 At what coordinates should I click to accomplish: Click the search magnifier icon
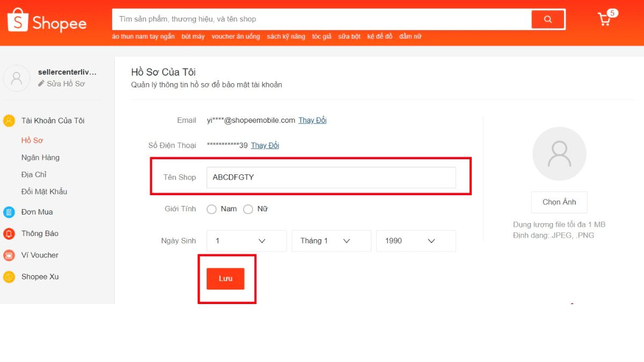547,19
